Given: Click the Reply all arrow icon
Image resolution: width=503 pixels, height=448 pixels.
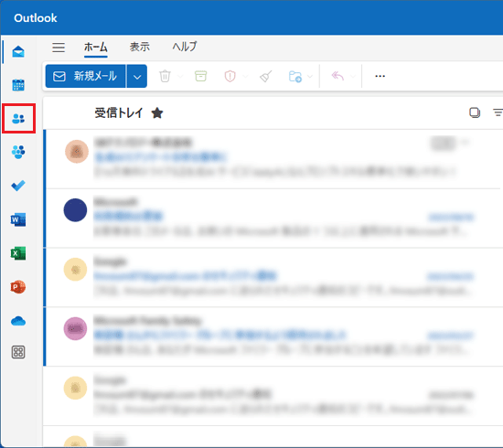Looking at the screenshot, I should coord(337,76).
